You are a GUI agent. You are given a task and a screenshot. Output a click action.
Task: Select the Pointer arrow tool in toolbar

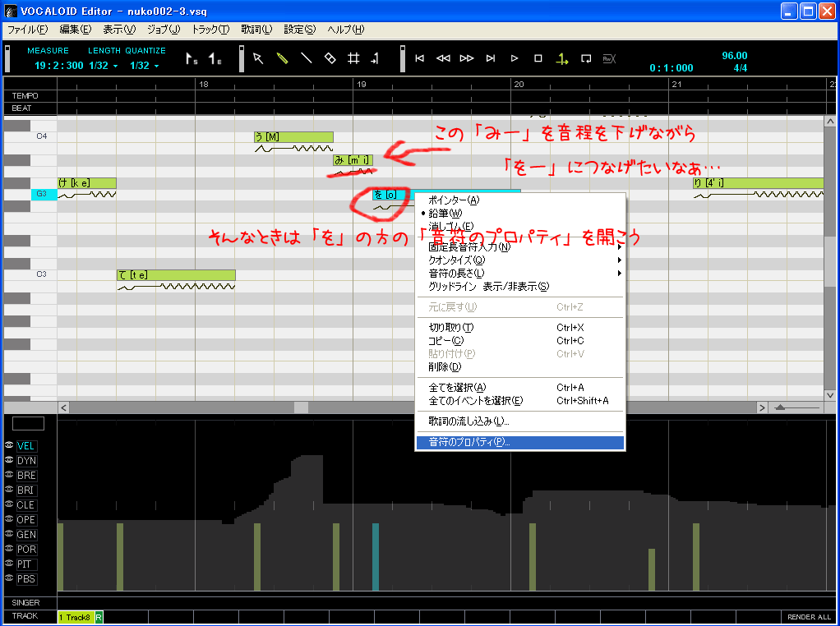point(258,58)
